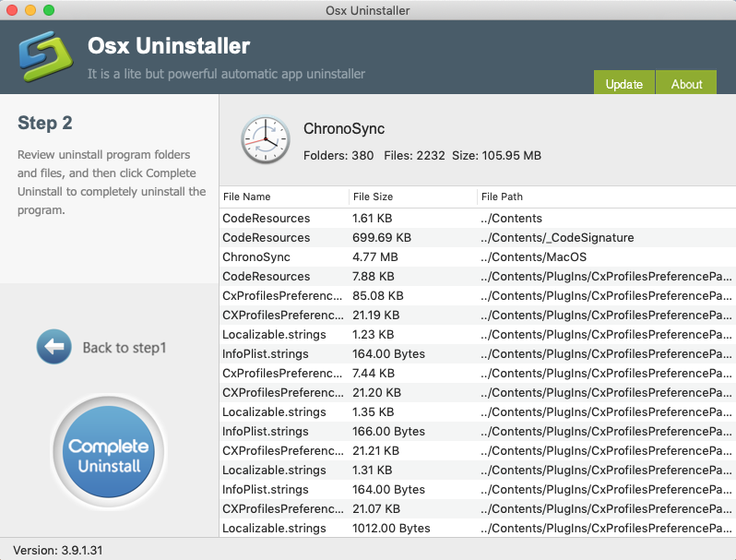Screen dimensions: 736x560
Task: Click the ChronoSync clock app icon
Action: [266, 141]
